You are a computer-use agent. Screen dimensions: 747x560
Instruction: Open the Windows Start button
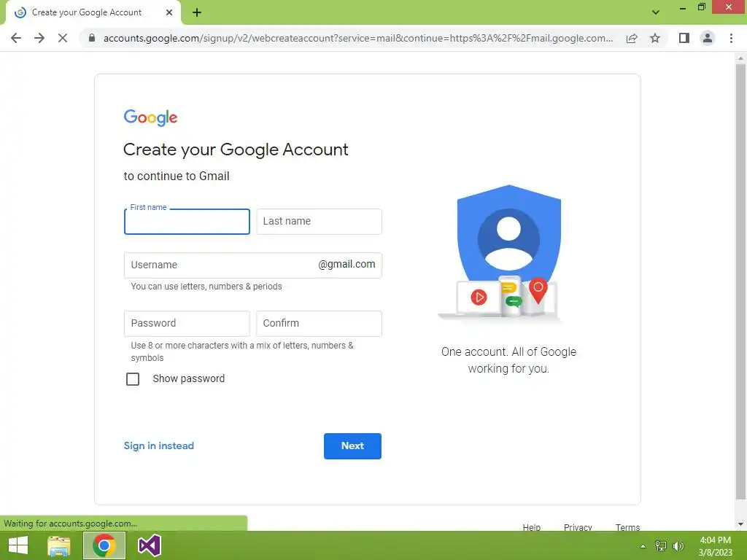[18, 545]
